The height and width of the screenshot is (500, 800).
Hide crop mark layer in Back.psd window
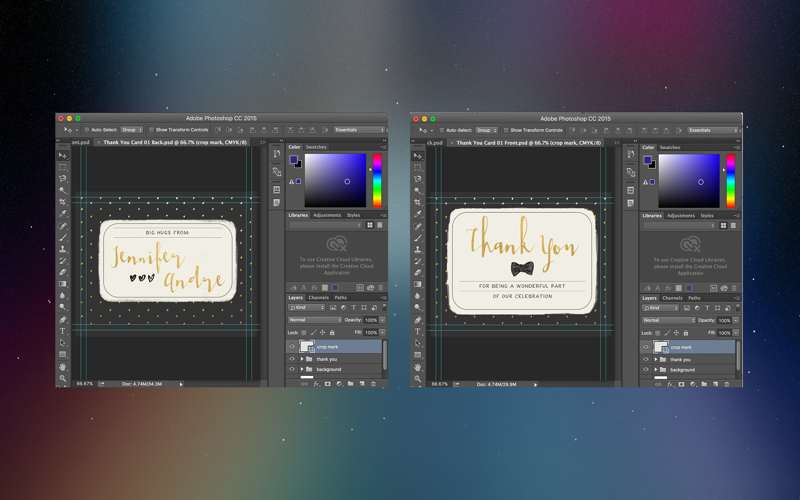coord(292,346)
